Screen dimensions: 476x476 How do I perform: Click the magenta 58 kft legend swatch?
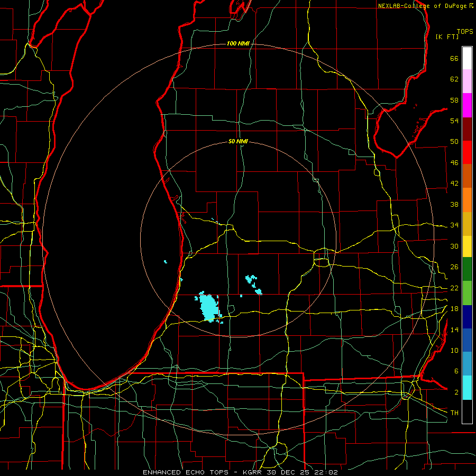(467, 105)
